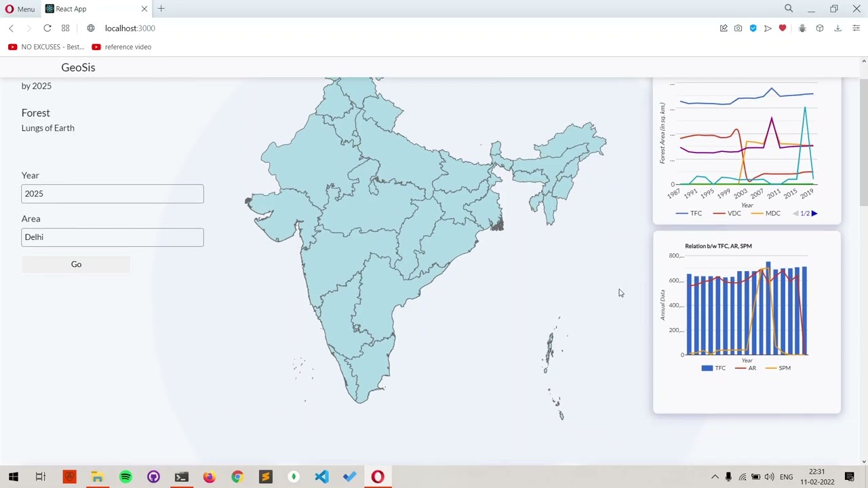Open the Opera Menu button
The width and height of the screenshot is (868, 488).
click(20, 9)
